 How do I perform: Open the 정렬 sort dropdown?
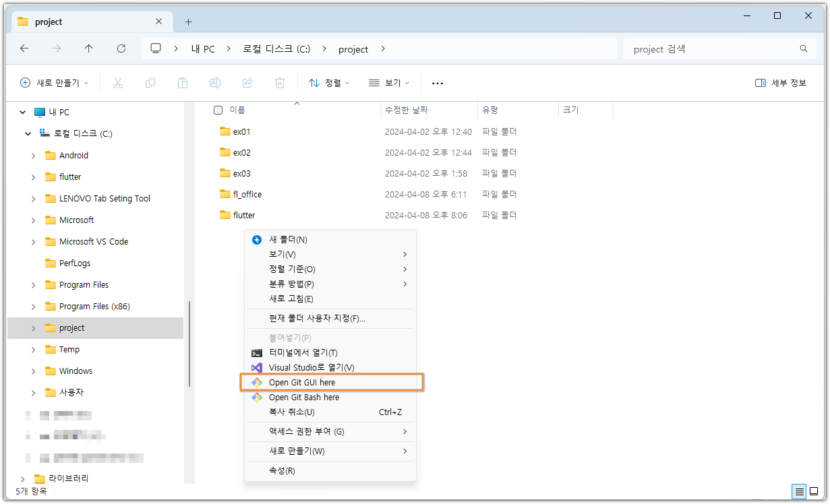tap(329, 83)
